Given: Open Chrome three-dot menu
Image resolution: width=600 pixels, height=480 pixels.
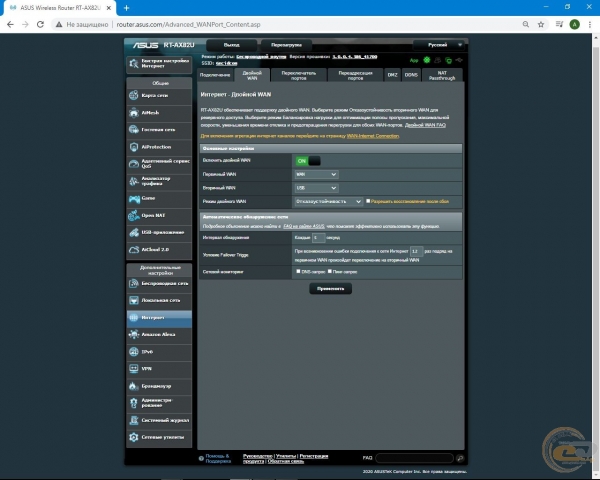Looking at the screenshot, I should 590,24.
